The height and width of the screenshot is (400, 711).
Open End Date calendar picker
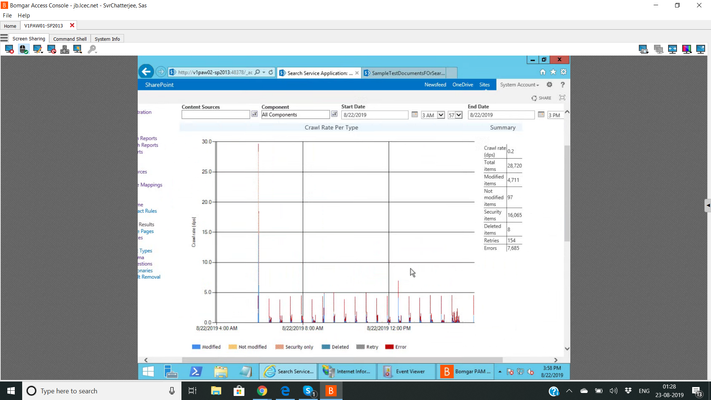(x=541, y=115)
